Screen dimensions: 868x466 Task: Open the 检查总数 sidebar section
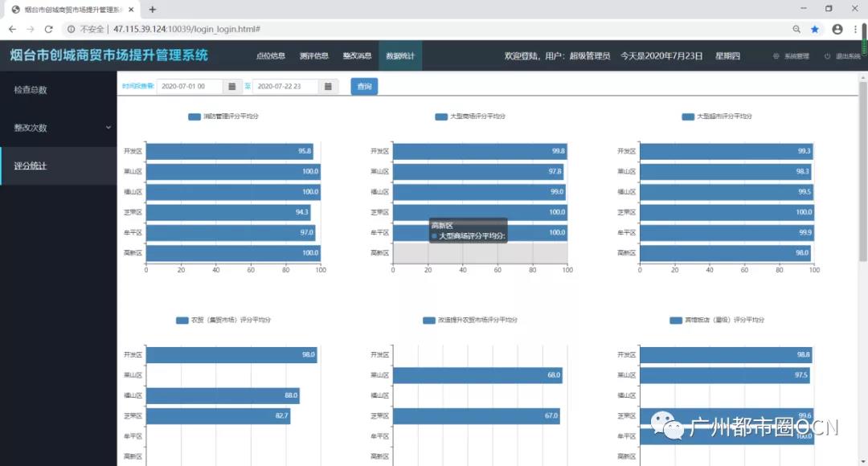pyautogui.click(x=31, y=90)
